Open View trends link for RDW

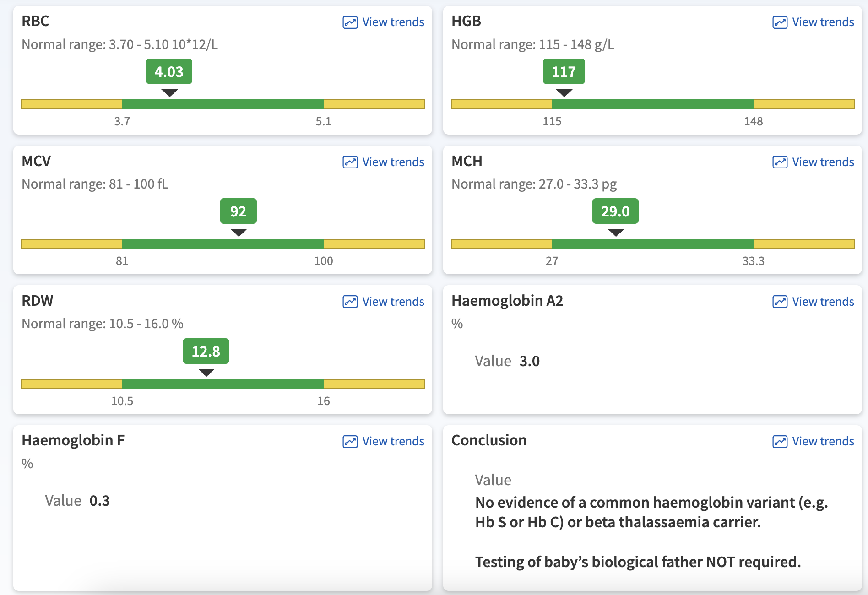click(393, 302)
